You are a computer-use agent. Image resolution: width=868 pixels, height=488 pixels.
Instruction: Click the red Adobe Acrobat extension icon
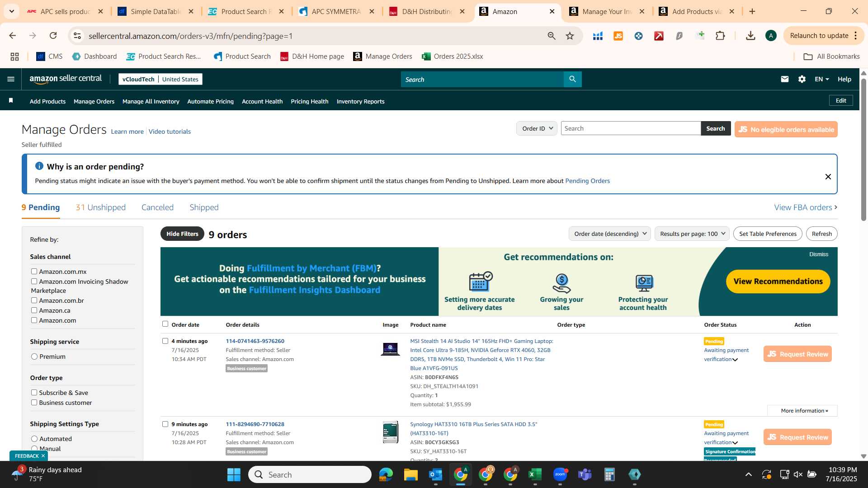659,36
